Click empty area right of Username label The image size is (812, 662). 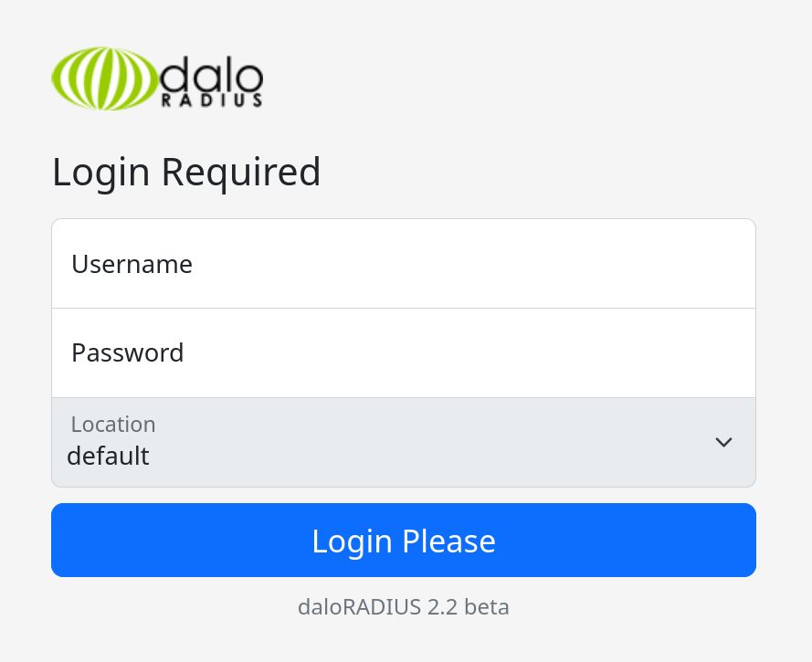point(466,264)
